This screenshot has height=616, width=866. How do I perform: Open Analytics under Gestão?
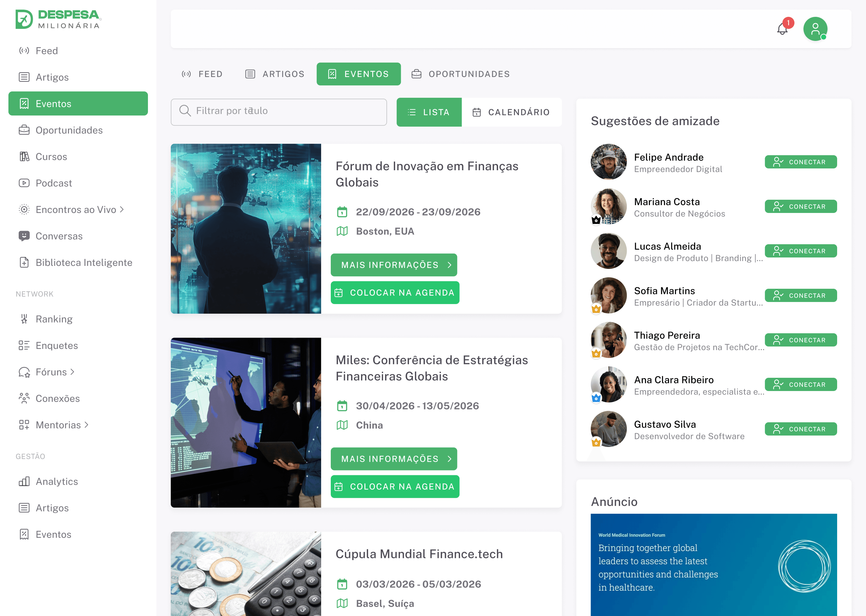coord(78,481)
